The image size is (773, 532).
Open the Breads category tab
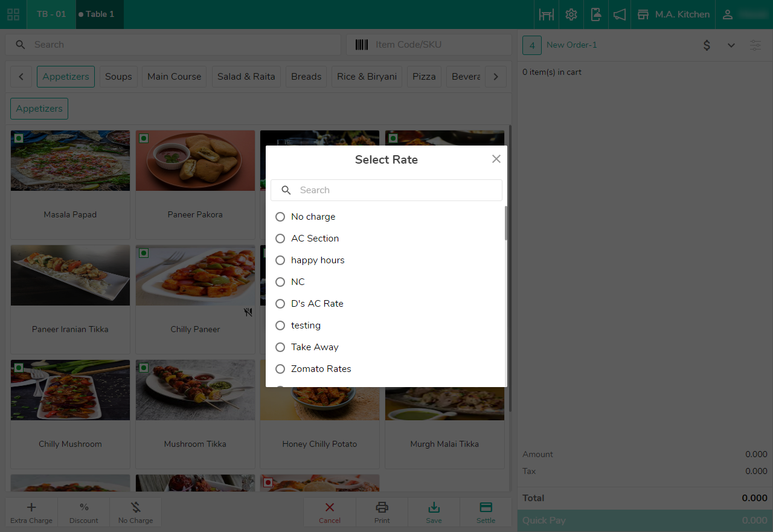tap(306, 77)
